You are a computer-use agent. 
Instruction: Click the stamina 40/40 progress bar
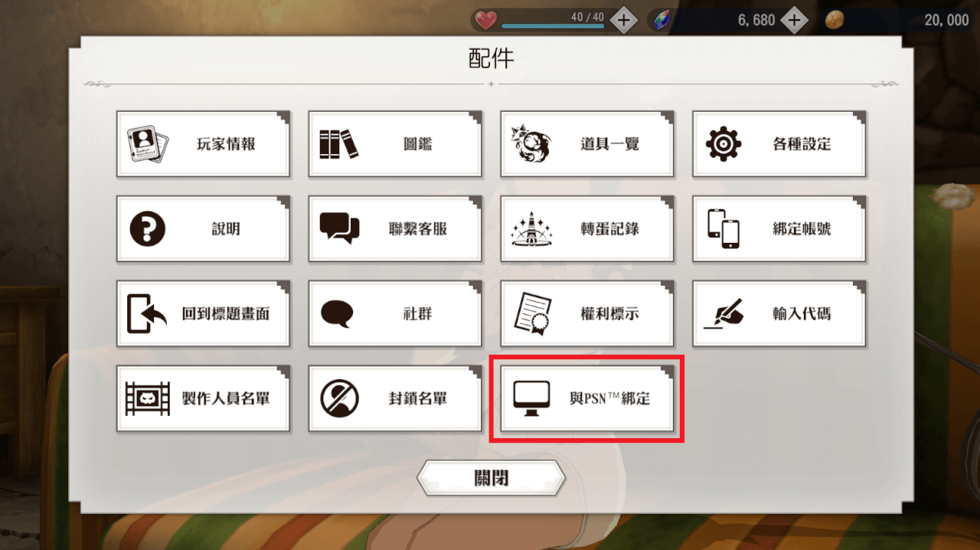click(x=552, y=26)
